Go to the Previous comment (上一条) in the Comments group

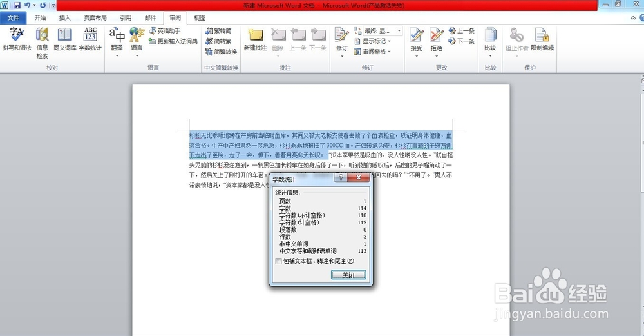coord(298,39)
